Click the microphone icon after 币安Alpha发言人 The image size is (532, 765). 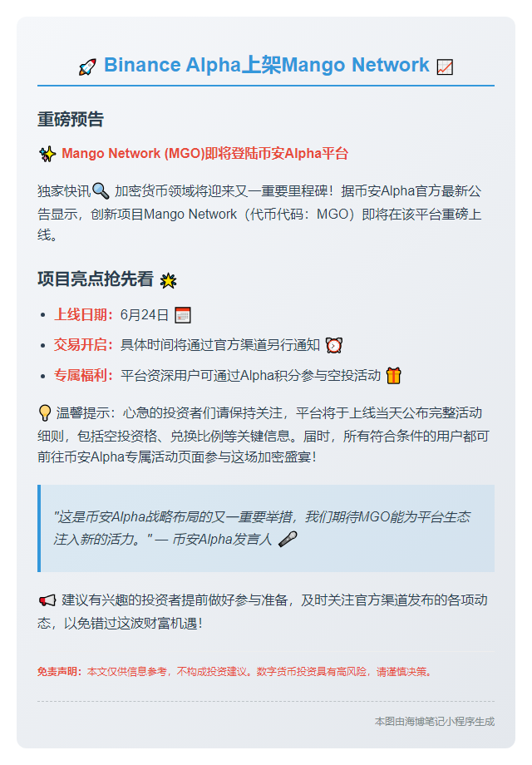pyautogui.click(x=288, y=539)
